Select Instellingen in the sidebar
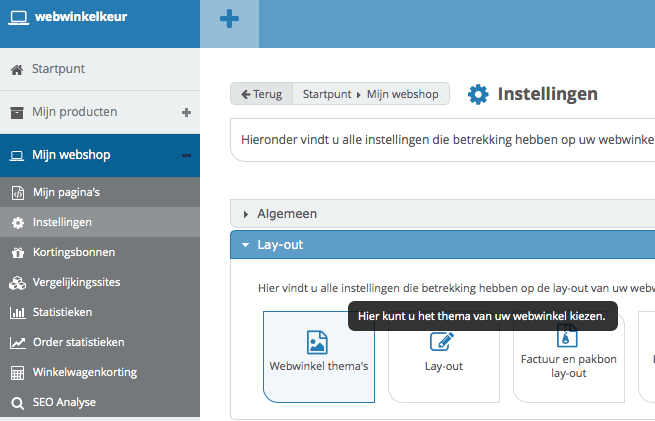This screenshot has height=421, width=655. pos(62,222)
